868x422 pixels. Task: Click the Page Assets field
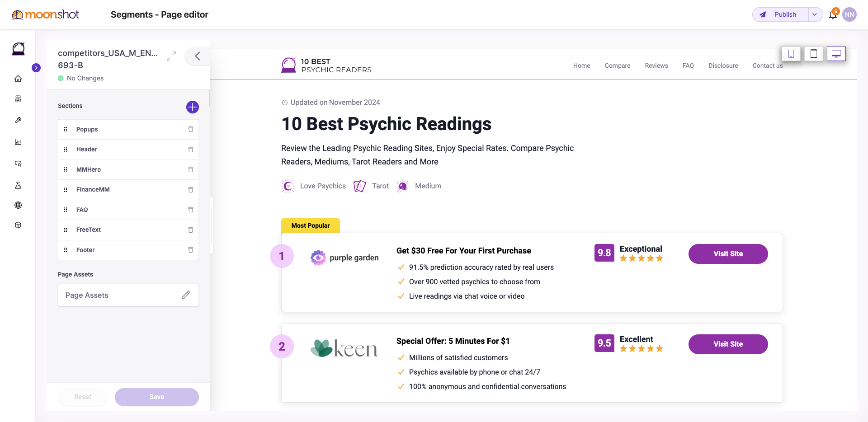(128, 295)
